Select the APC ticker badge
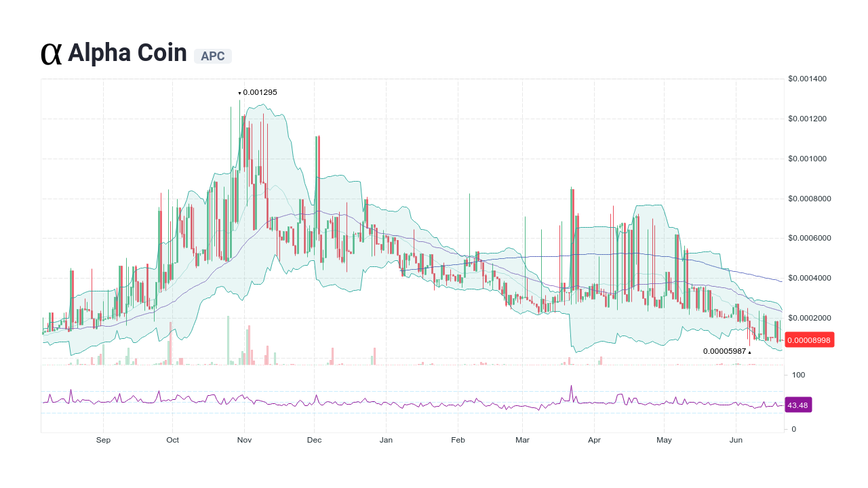This screenshot has height=488, width=868. click(213, 56)
